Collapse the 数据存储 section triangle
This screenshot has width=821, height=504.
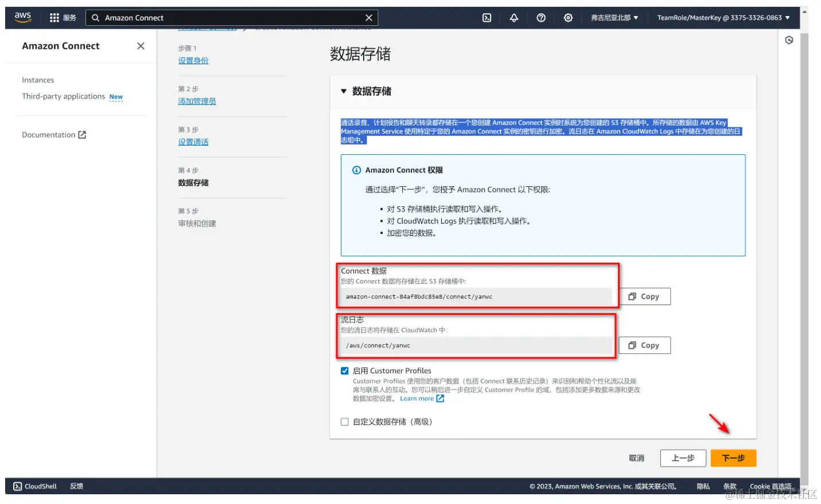tap(344, 91)
